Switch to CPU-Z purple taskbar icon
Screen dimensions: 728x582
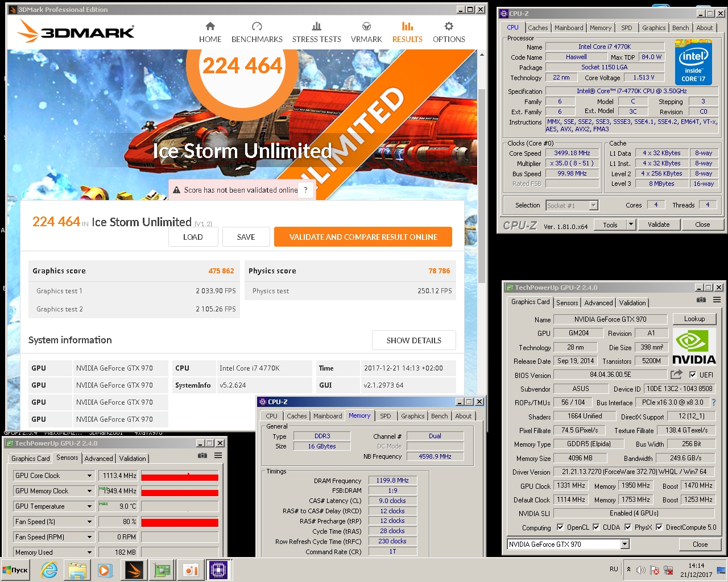tap(218, 569)
